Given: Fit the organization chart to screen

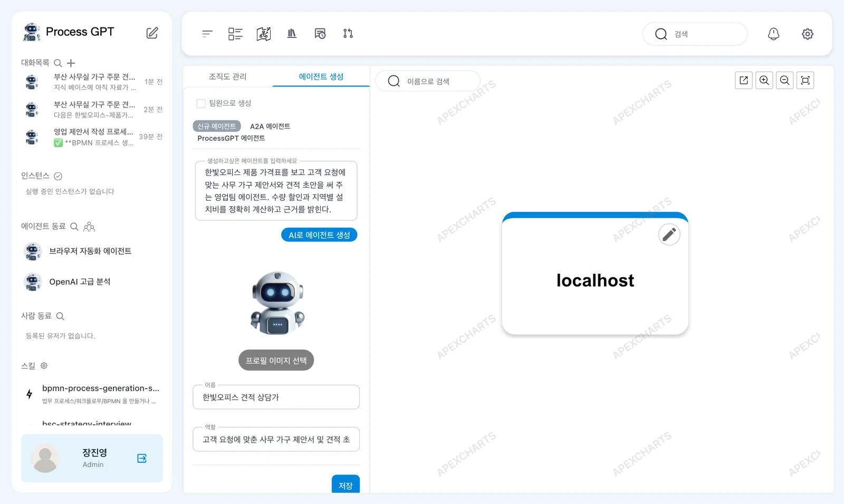Looking at the screenshot, I should (805, 80).
